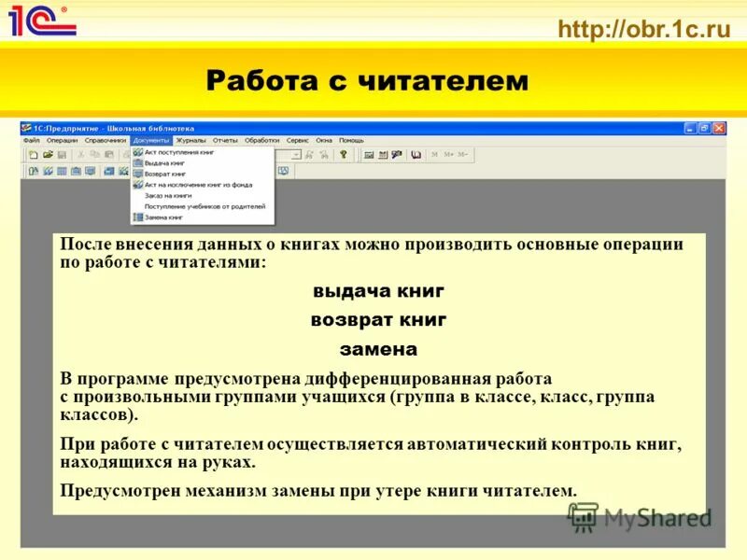Click the Cut scissors toolbar icon
Image resolution: width=747 pixels, height=560 pixels.
[x=81, y=155]
